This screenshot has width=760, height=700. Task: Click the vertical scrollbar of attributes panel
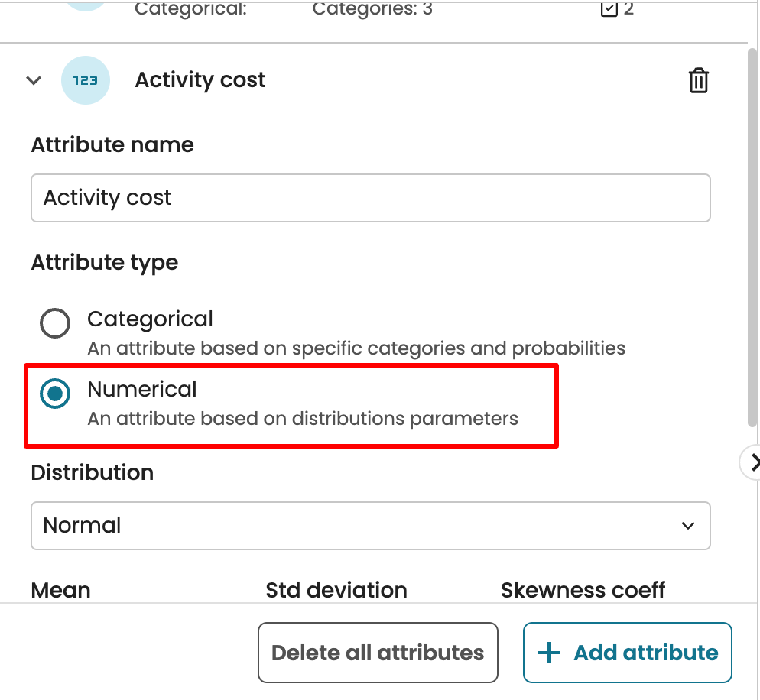point(752,229)
